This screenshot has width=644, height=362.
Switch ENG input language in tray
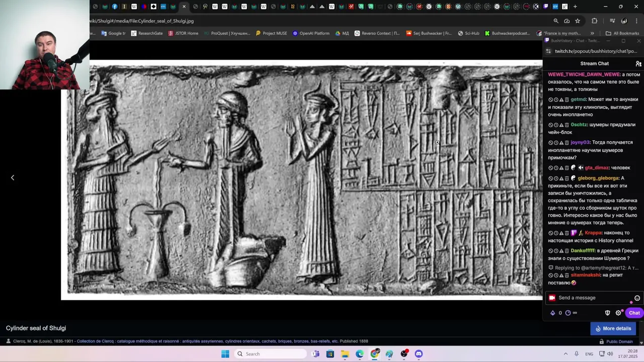(589, 354)
